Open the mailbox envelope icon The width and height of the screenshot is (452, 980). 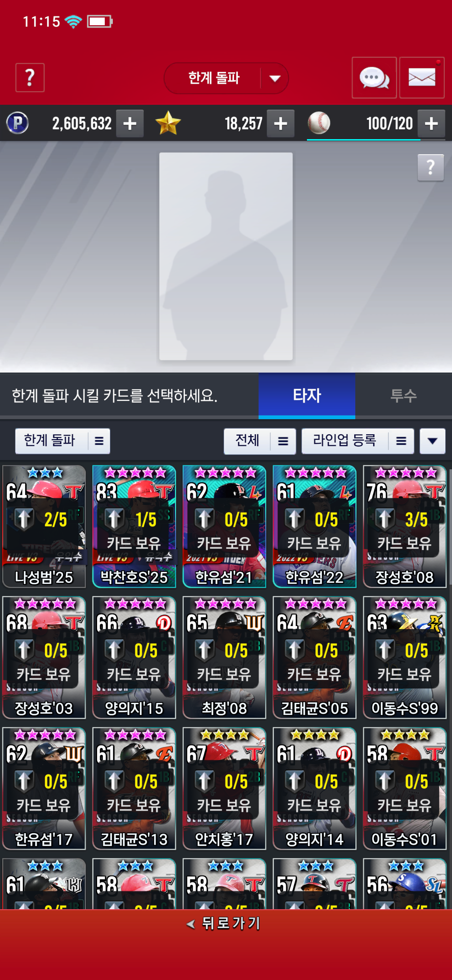[422, 77]
